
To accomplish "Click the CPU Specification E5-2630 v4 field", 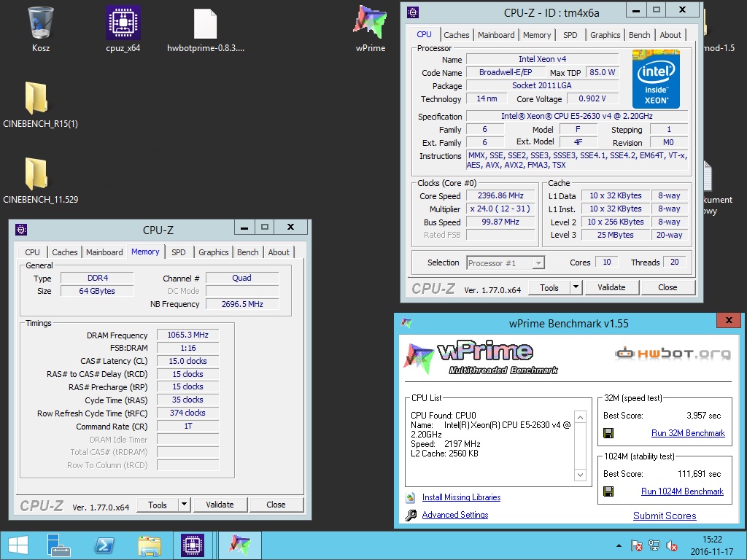I will point(577,116).
